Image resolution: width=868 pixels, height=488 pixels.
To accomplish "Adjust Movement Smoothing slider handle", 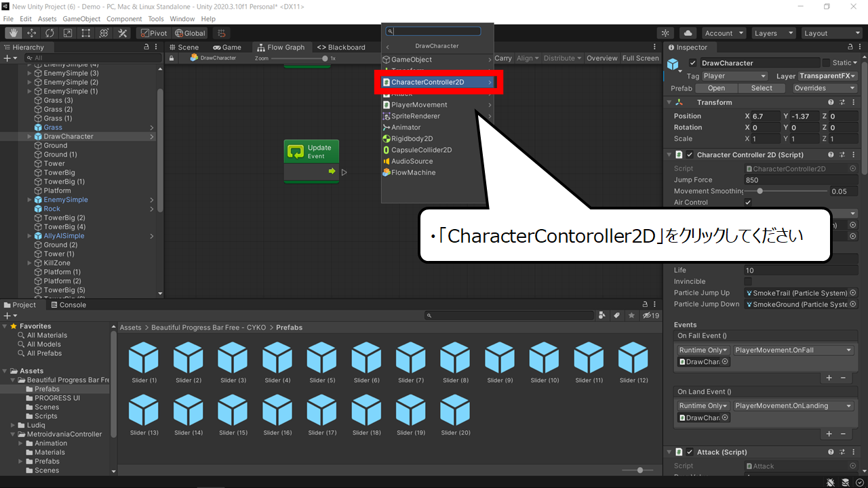I will tap(759, 191).
